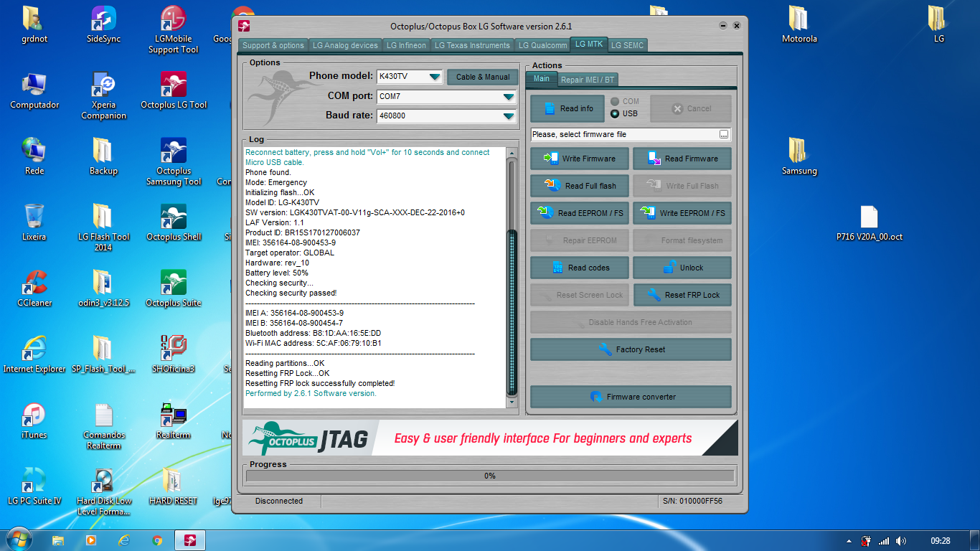980x551 pixels.
Task: Click the Read EEPROM / FS button
Action: [580, 213]
